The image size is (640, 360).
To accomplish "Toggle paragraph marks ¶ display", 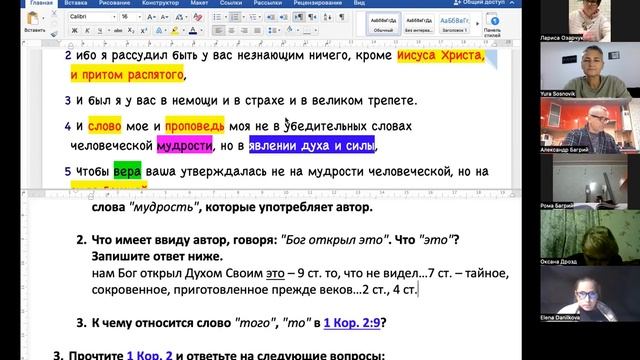I will [x=342, y=17].
